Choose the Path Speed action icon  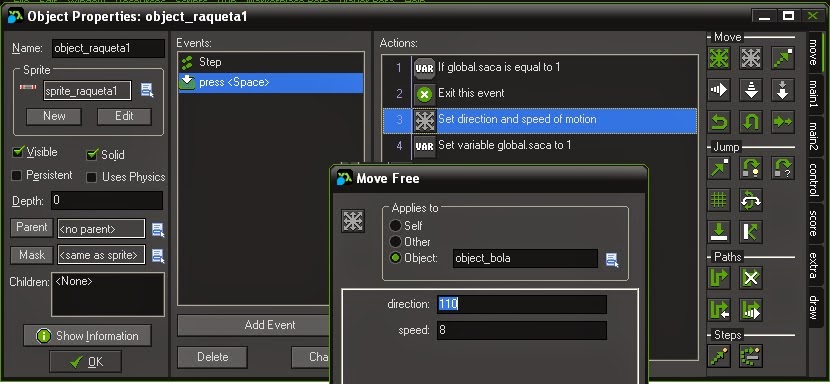[751, 310]
